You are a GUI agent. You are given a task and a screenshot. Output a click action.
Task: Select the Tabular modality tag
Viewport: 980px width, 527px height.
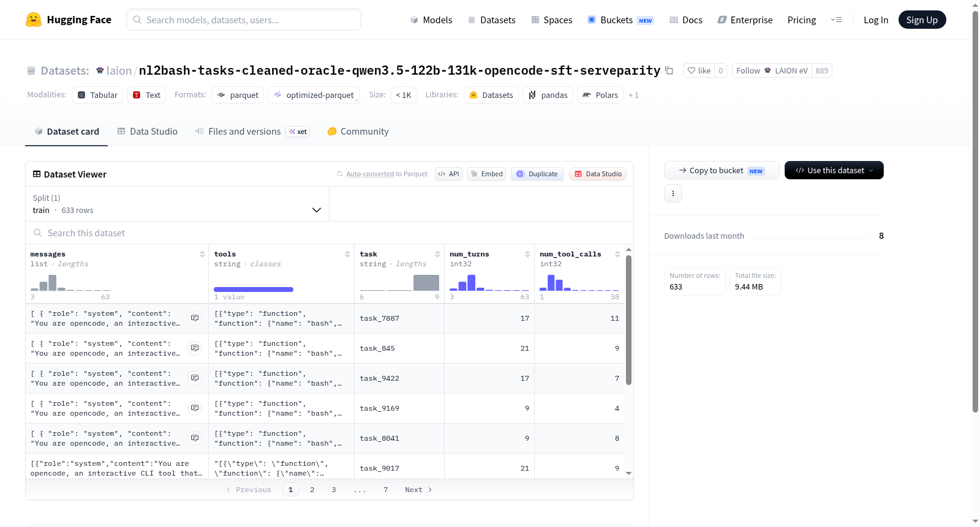97,95
